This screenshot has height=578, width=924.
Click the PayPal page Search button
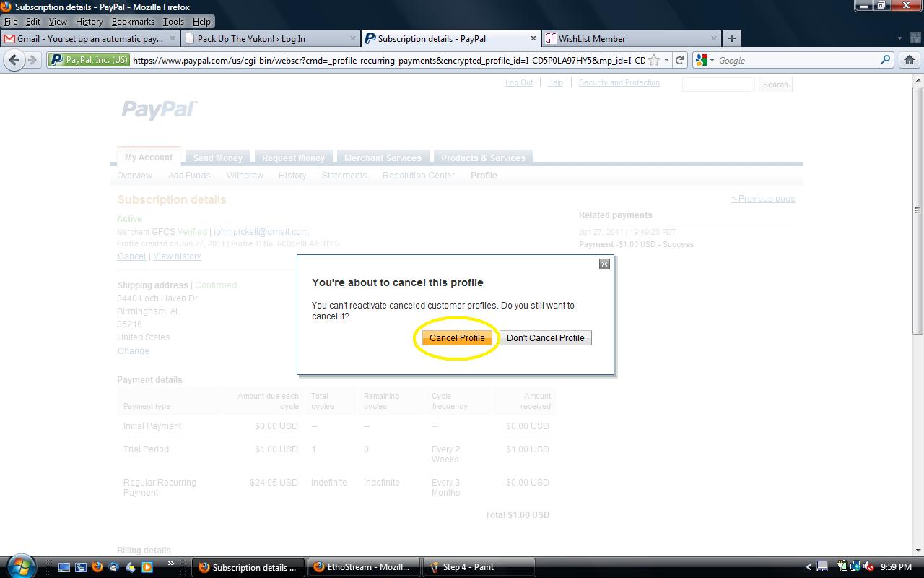pos(775,85)
